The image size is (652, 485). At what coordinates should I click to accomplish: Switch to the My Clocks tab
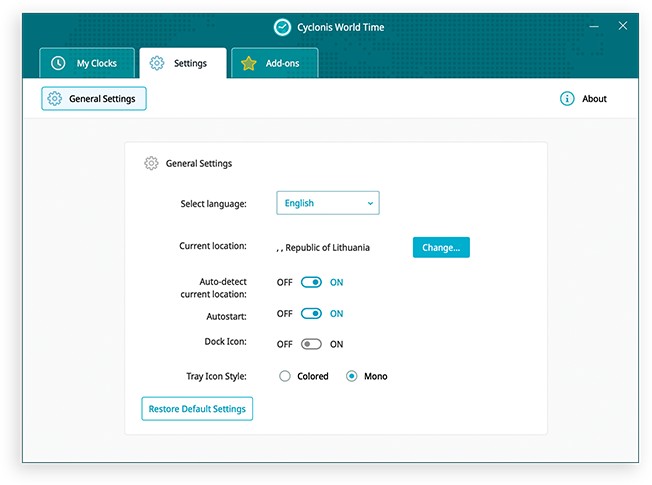coord(86,63)
